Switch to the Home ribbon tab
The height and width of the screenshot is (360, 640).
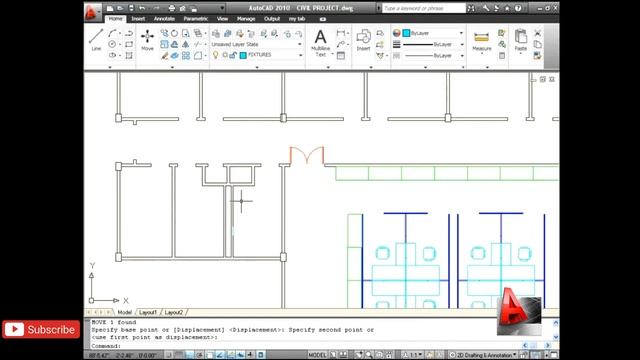click(x=116, y=19)
